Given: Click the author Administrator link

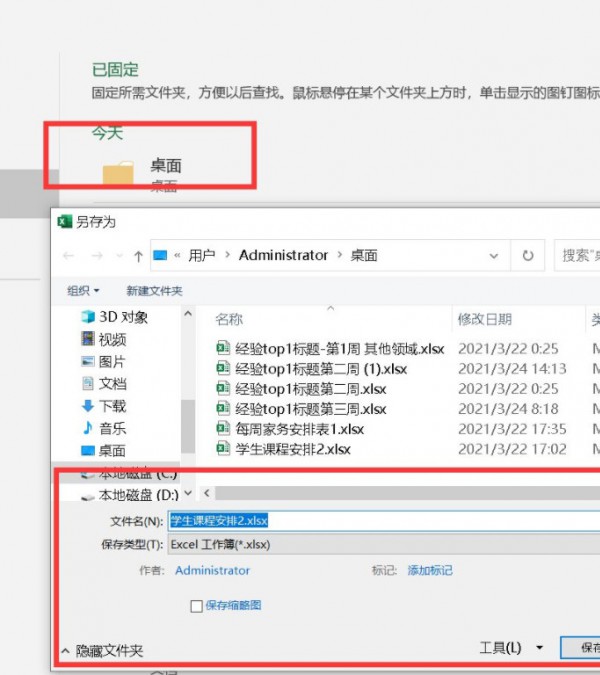Looking at the screenshot, I should click(212, 570).
